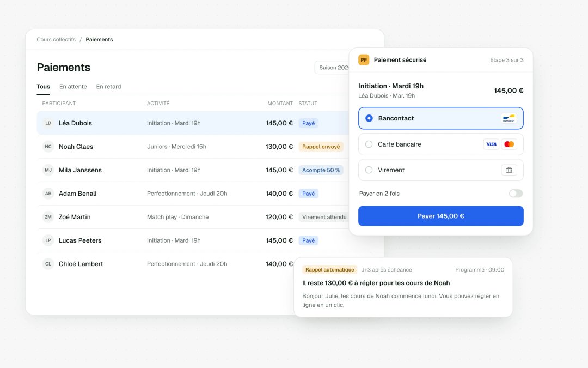Click the Programmé · 09:00 label
This screenshot has height=368, width=588.
pyautogui.click(x=480, y=270)
